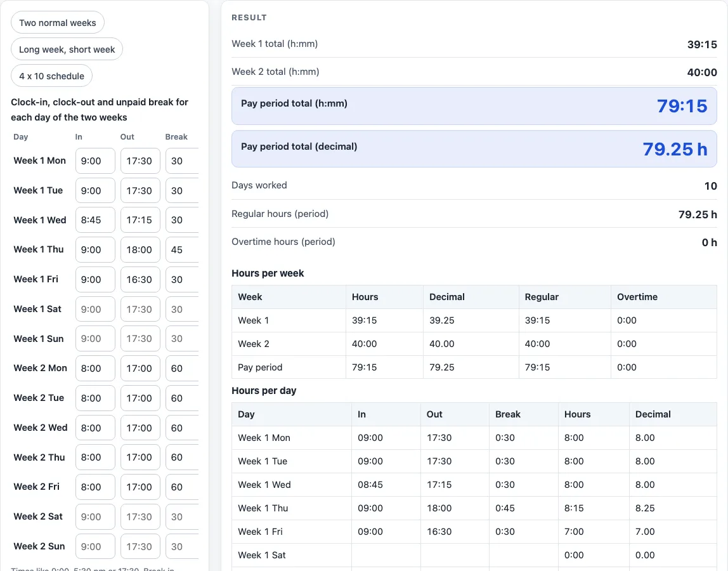Viewport: 728px width, 571px height.
Task: Click Week 2 Sun break field
Action: (182, 546)
